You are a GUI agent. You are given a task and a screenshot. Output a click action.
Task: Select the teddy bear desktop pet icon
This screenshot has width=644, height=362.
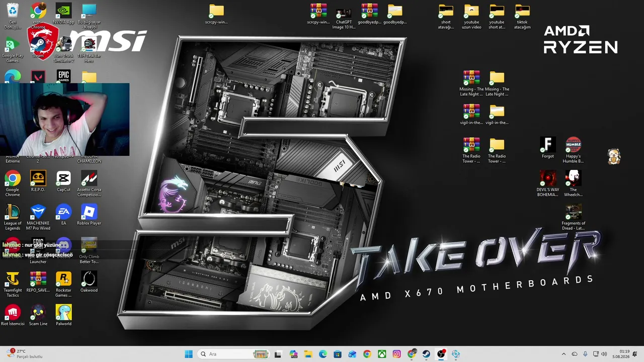tap(614, 157)
